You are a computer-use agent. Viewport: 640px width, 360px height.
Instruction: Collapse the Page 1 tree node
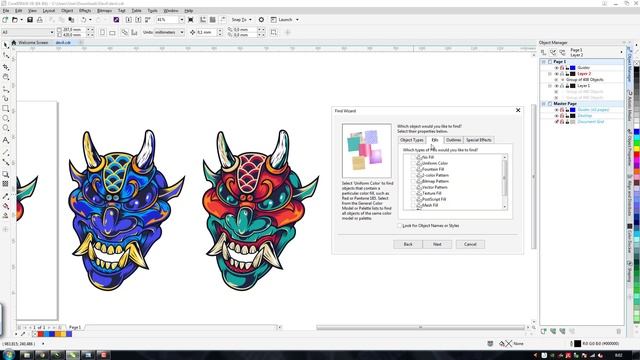tap(544, 62)
